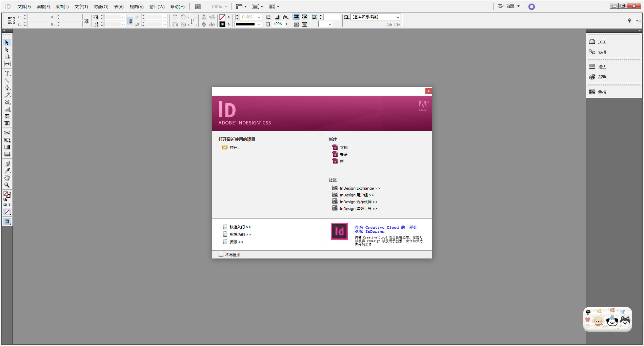Choose the Page tool in the toolbox
This screenshot has height=346, width=644.
(x=7, y=57)
